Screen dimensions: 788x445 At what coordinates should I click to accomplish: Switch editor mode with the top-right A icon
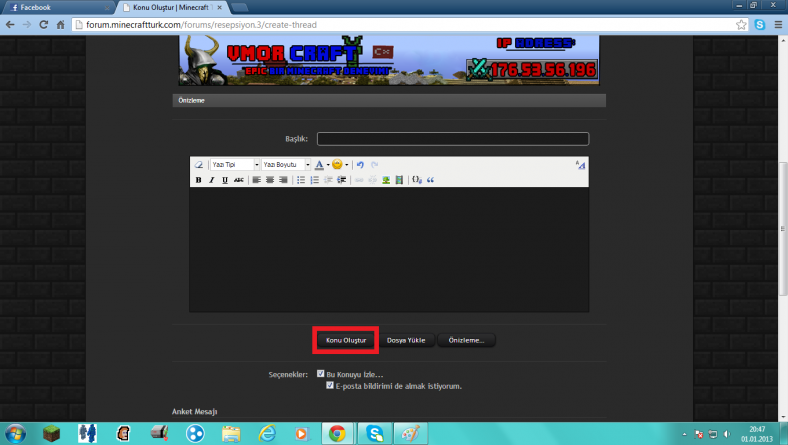[x=580, y=164]
